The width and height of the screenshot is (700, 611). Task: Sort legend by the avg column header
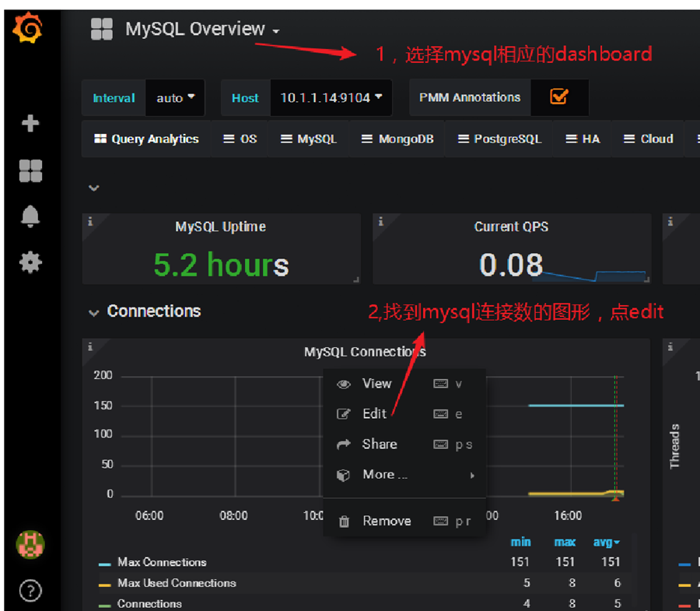606,543
